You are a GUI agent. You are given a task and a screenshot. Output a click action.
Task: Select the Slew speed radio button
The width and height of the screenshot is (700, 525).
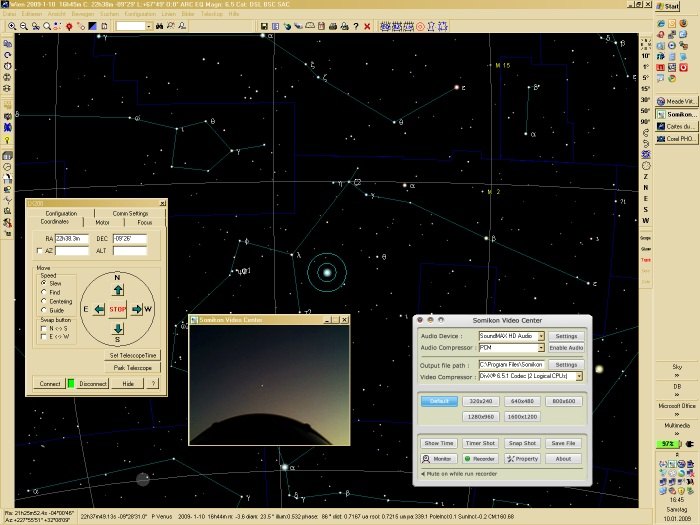tap(44, 283)
